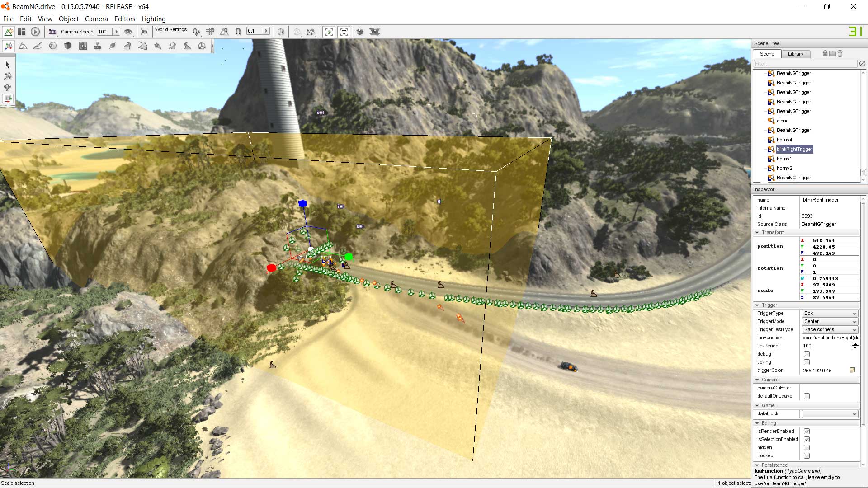Clear the Scene Tree filter
This screenshot has width=868, height=488.
[862, 64]
